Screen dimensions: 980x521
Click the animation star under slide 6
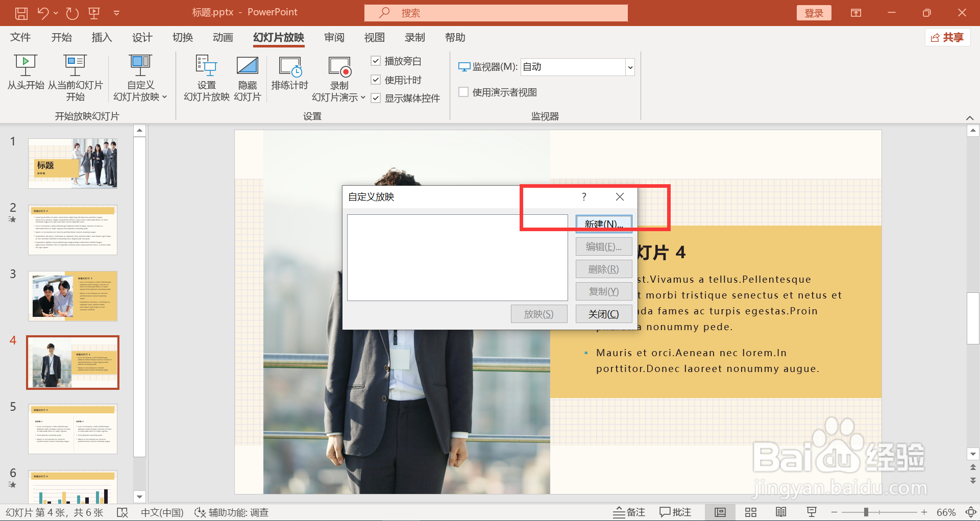[13, 485]
